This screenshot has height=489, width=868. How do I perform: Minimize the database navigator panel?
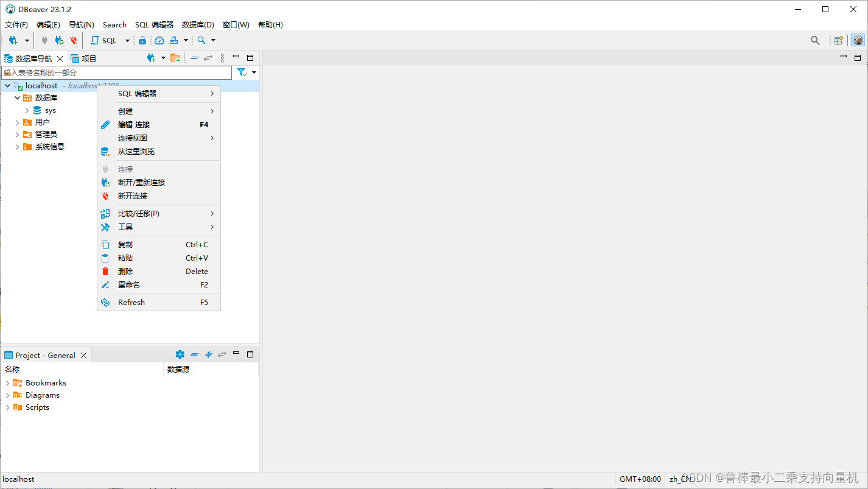click(x=236, y=57)
